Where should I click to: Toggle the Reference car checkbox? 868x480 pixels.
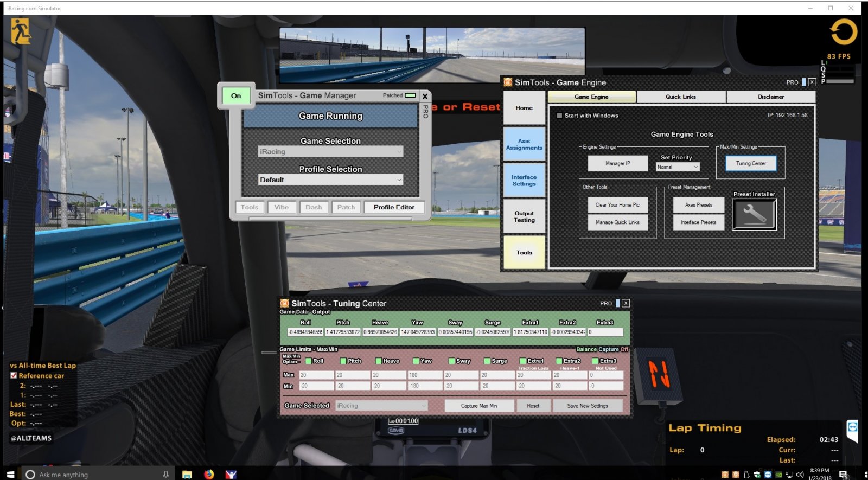click(x=14, y=375)
